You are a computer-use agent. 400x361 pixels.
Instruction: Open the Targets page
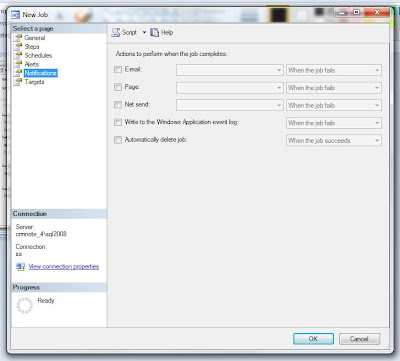[34, 82]
